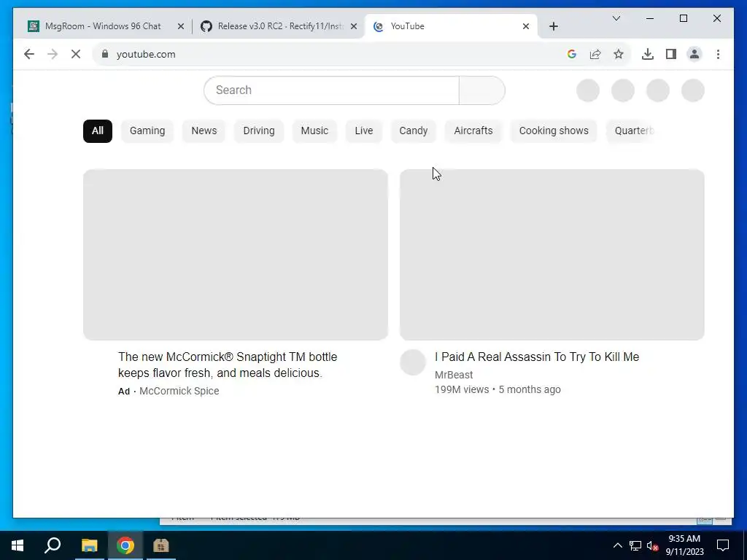
Task: Select the Gaming filter chip
Action: pos(147,131)
